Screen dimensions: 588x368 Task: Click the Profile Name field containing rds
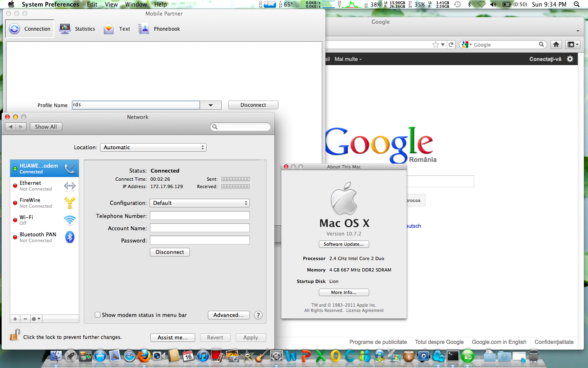(136, 105)
